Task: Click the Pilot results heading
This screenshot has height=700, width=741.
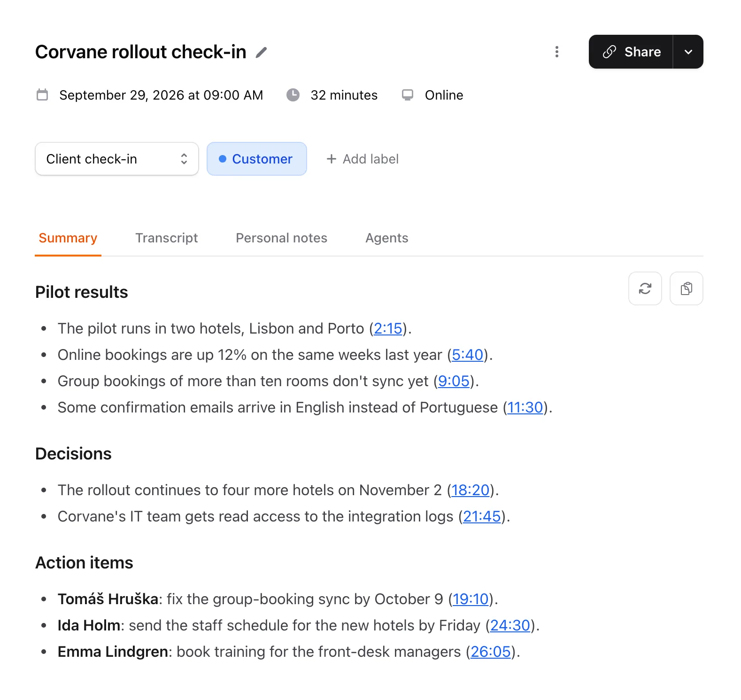Action: point(82,292)
